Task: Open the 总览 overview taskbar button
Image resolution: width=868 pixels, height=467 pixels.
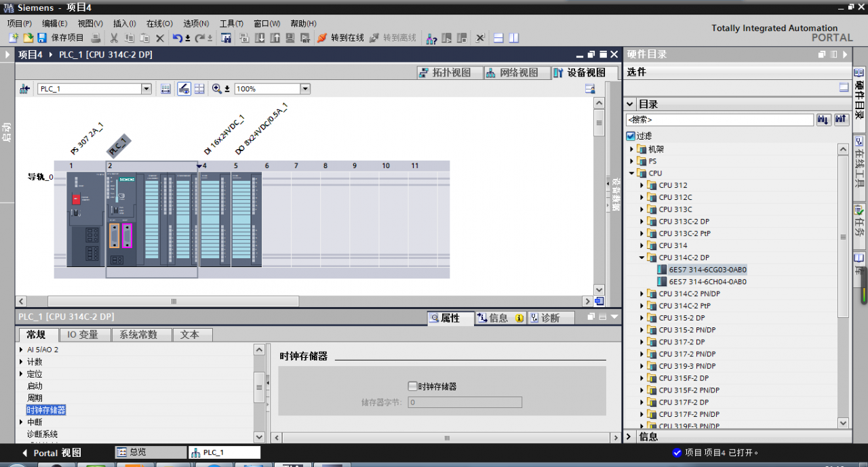Action: [151, 452]
